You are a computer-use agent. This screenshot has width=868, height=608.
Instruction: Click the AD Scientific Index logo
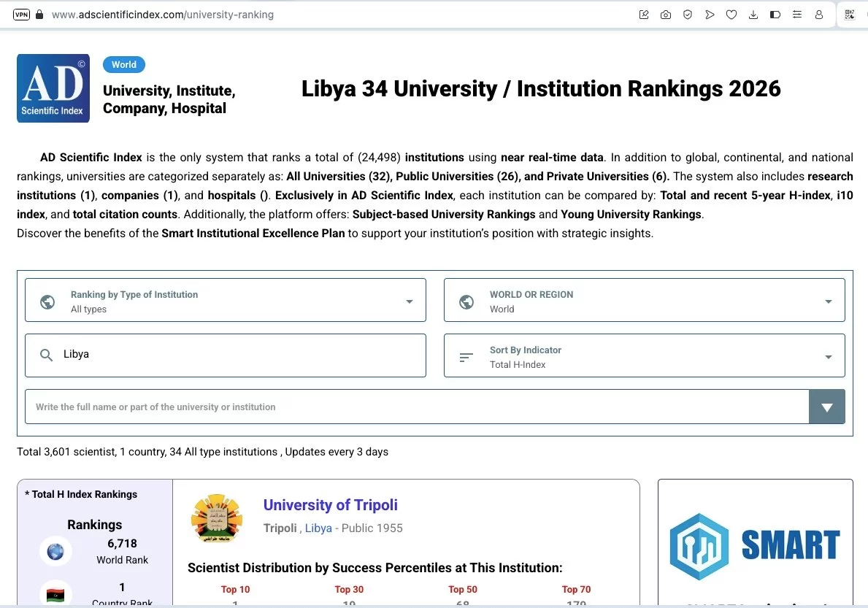pos(53,88)
